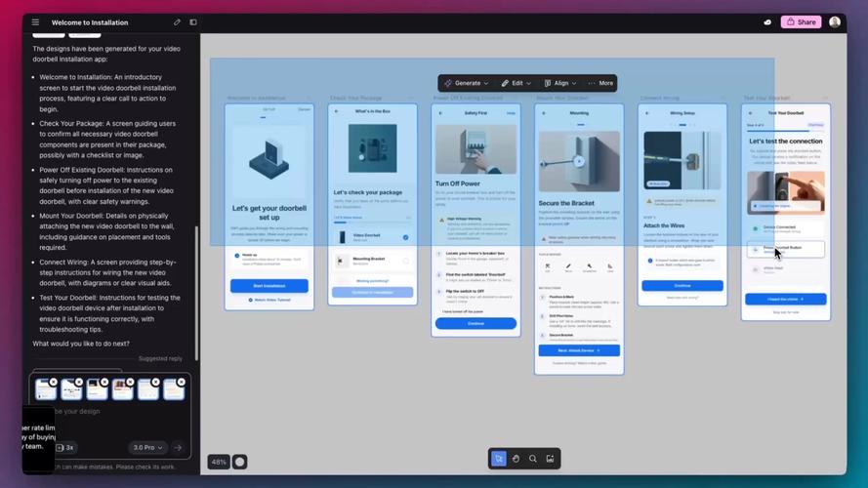Screen dimensions: 868x488
Task: Select the cursor selection tool in bottom toolbar
Action: point(499,459)
